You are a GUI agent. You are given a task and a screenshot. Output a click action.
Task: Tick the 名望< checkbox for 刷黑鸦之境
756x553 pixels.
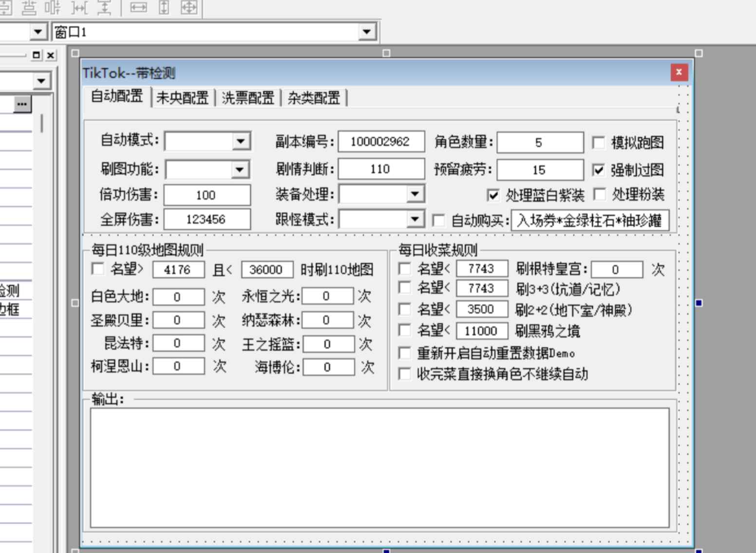pos(404,330)
